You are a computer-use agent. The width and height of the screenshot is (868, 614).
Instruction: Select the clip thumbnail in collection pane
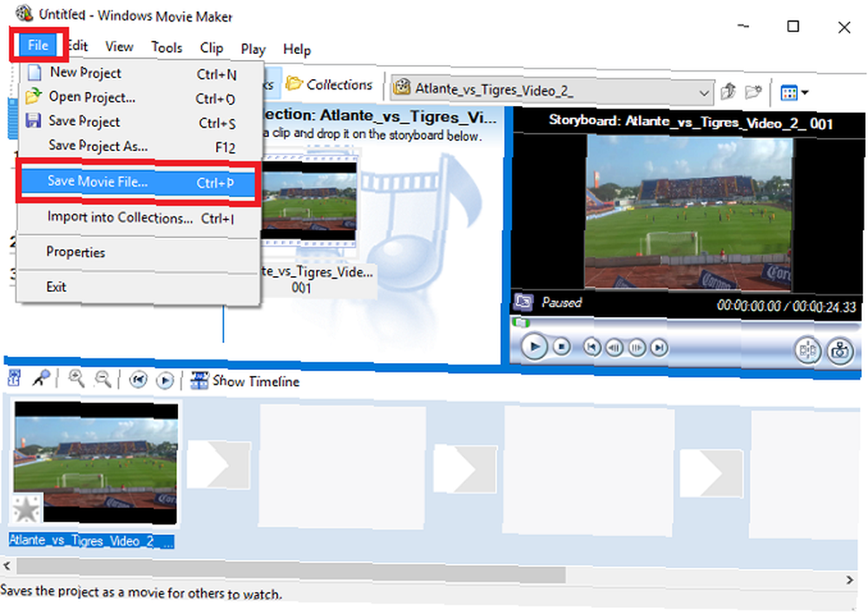[309, 201]
